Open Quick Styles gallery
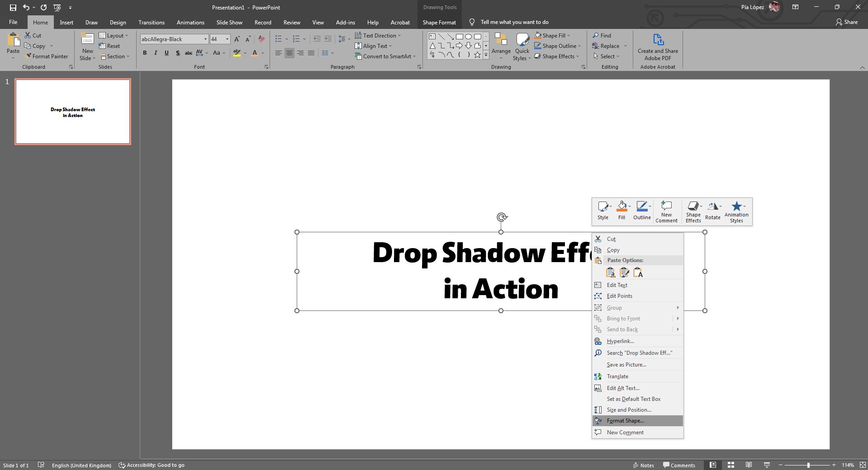Viewport: 868px width, 470px height. click(x=522, y=46)
